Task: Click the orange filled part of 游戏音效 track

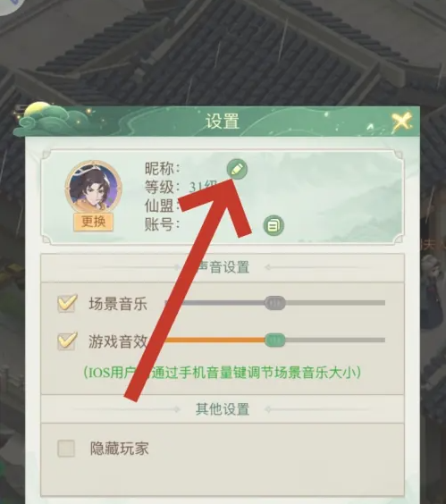Action: pyautogui.click(x=215, y=340)
